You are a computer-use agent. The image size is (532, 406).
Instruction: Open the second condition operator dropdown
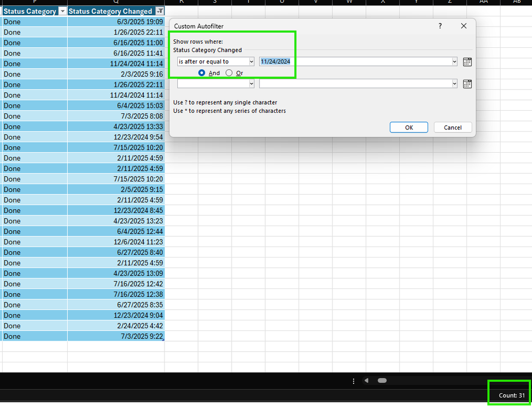click(x=251, y=84)
